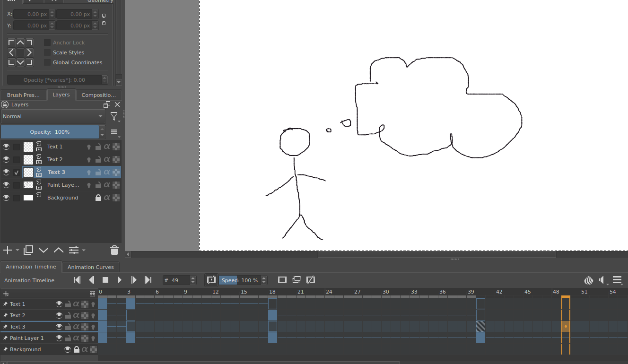Adjust the layer Opacity slider
Screen dimensions: 628x364
click(x=50, y=132)
